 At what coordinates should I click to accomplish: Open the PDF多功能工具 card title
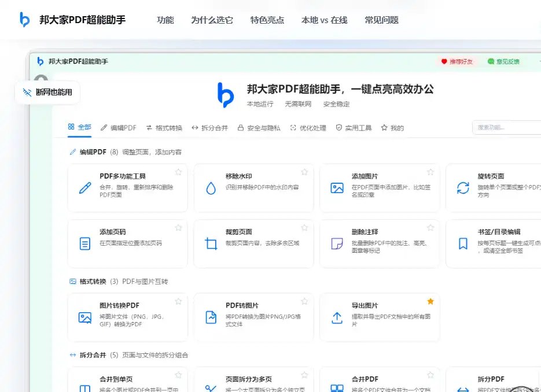coord(123,176)
